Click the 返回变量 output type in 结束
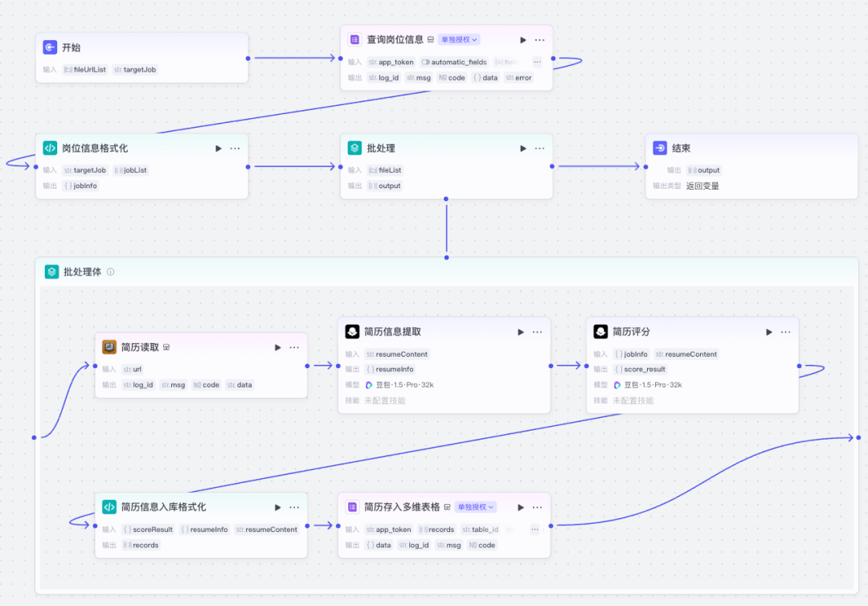The width and height of the screenshot is (868, 606). coord(702,186)
